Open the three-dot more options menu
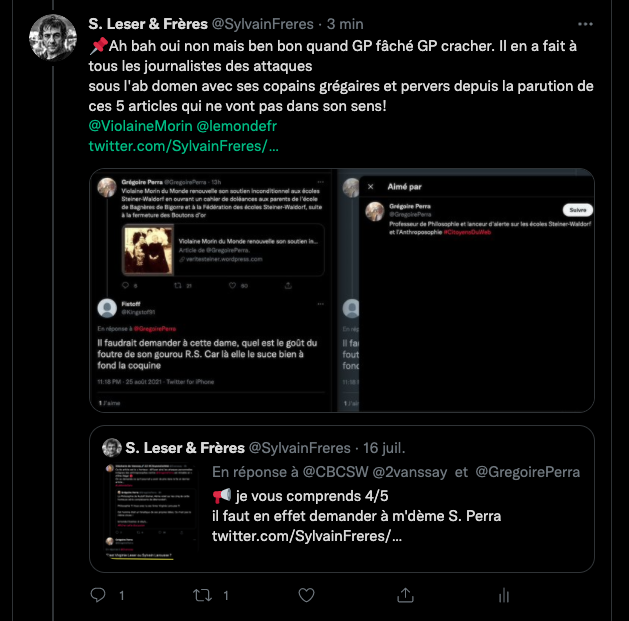 point(584,23)
